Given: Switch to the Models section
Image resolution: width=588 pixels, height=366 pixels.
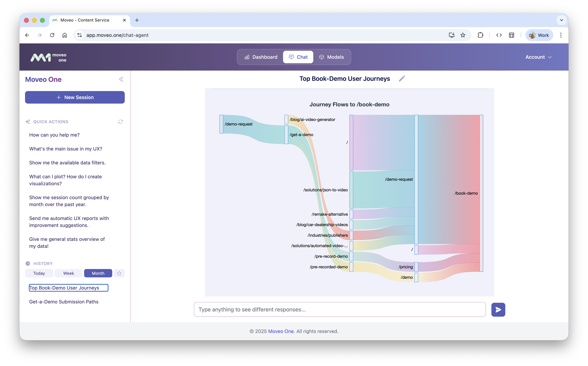Looking at the screenshot, I should (332, 57).
